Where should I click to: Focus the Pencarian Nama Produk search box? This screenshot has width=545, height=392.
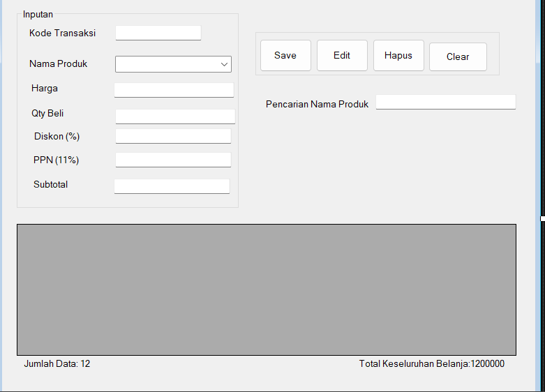pyautogui.click(x=445, y=102)
